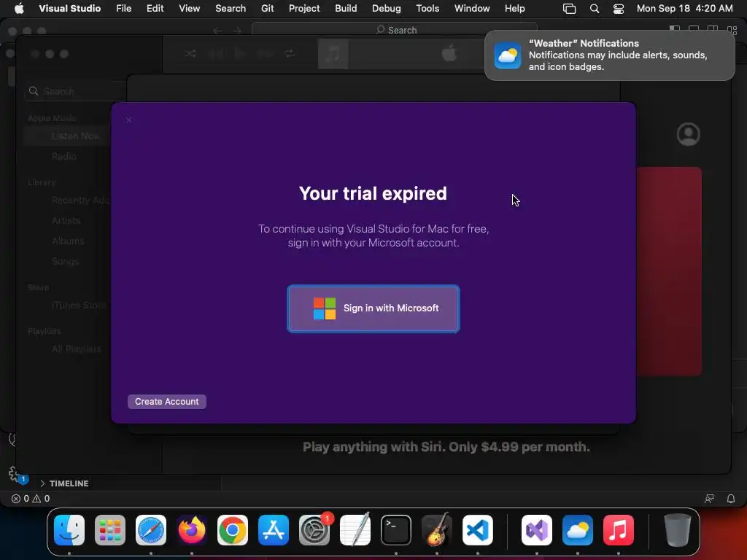Select Albums in Music sidebar

pos(68,241)
